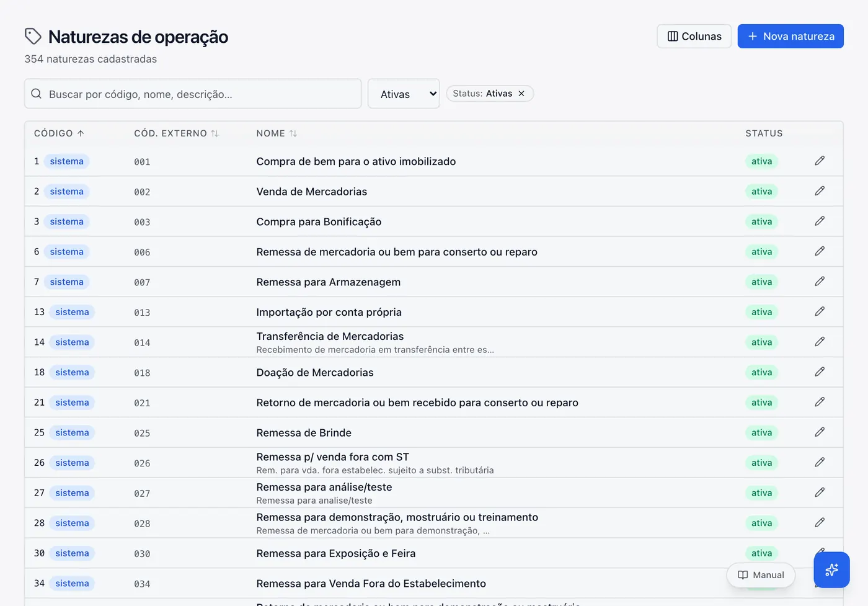Select external code 003 cell
This screenshot has width=868, height=606.
(142, 222)
